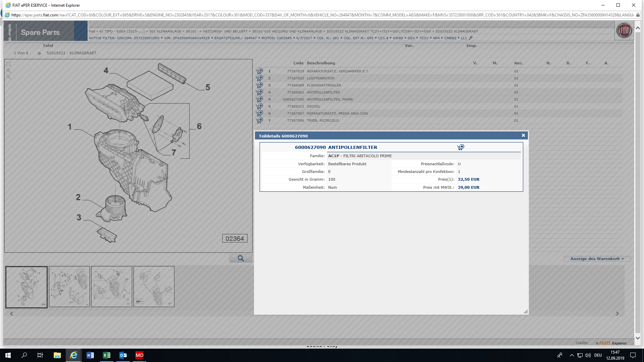Viewport: 644px width, 362px height.
Task: Open 501 KLIMAANLAGE breadcrumb
Action: click(165, 31)
